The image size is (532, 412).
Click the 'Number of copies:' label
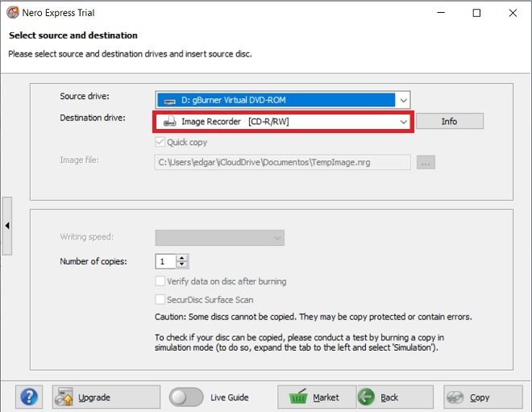94,261
